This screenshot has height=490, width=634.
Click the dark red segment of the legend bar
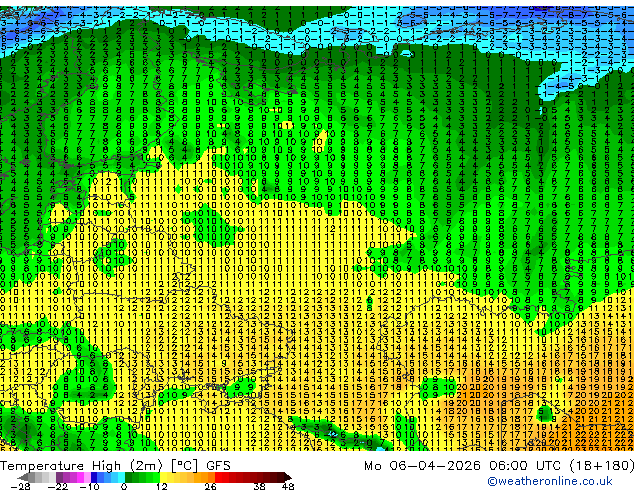coord(253,477)
